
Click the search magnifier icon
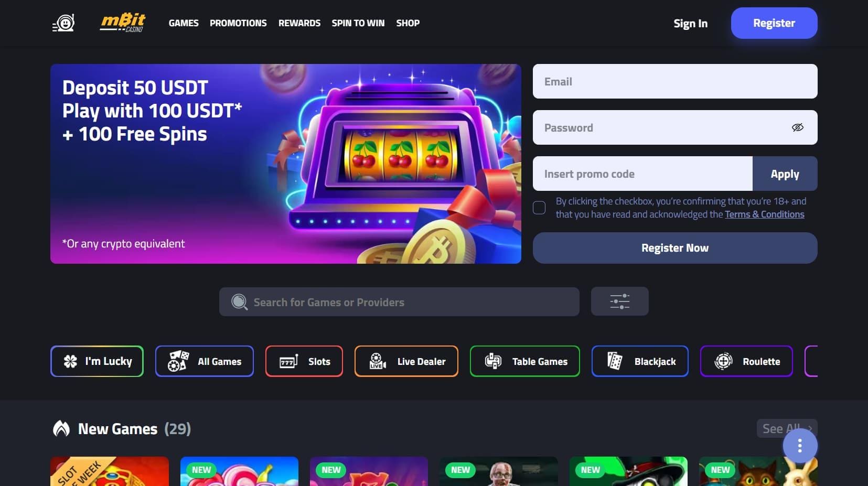pyautogui.click(x=239, y=302)
